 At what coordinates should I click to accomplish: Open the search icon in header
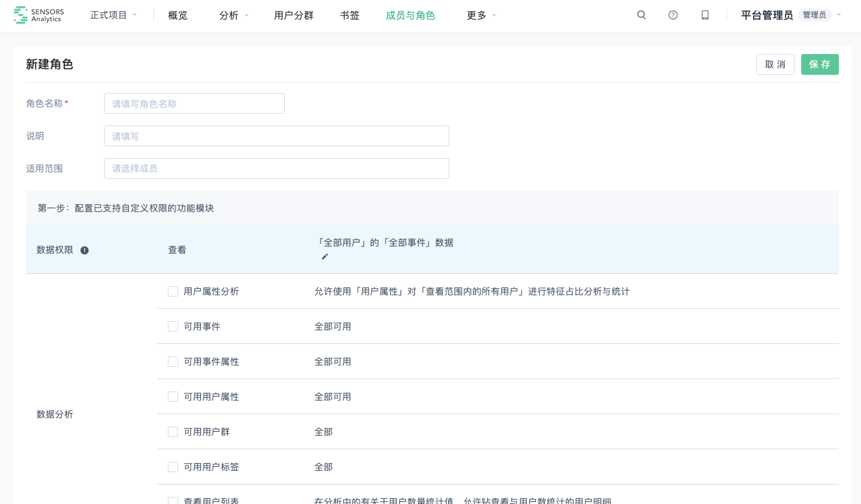(641, 15)
